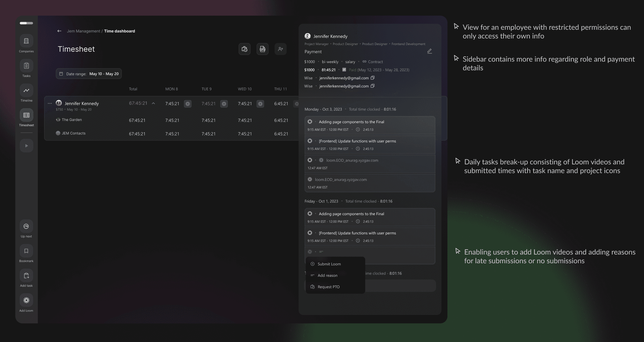Image resolution: width=644 pixels, height=342 pixels.
Task: Go to the Timeline view
Action: coord(26,90)
